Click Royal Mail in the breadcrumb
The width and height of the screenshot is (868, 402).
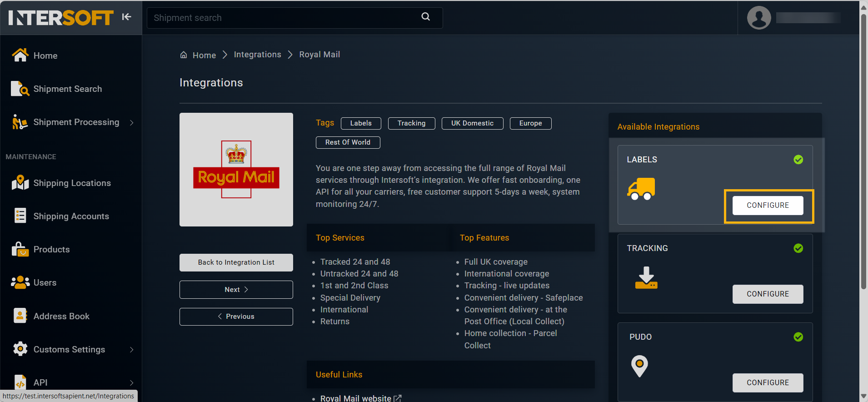319,55
